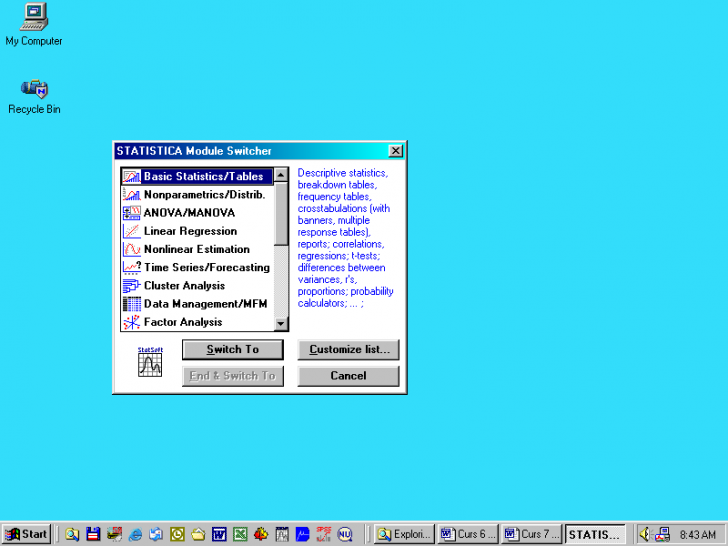Click the StatSoft logo in the dialog

coord(149,361)
